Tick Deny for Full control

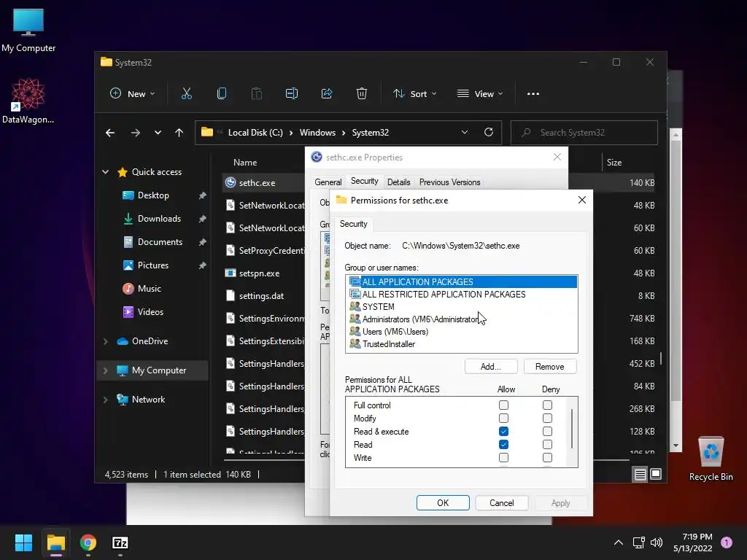click(x=547, y=405)
